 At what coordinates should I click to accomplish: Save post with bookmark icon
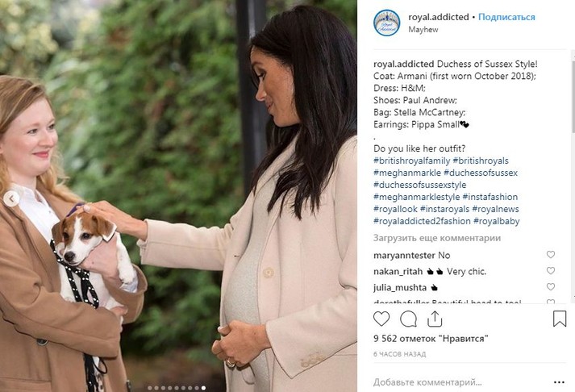point(560,319)
